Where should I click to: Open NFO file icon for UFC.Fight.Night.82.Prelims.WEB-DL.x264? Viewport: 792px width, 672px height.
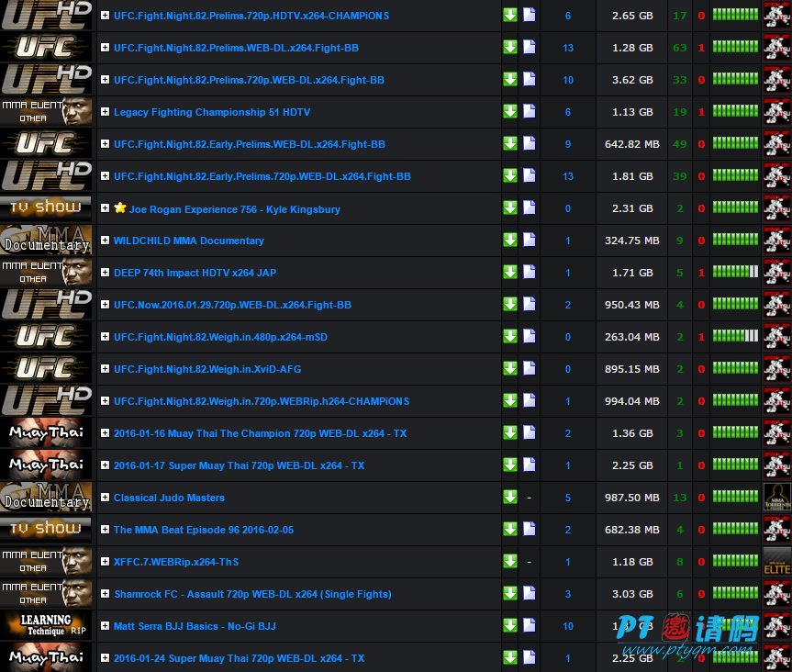(529, 47)
